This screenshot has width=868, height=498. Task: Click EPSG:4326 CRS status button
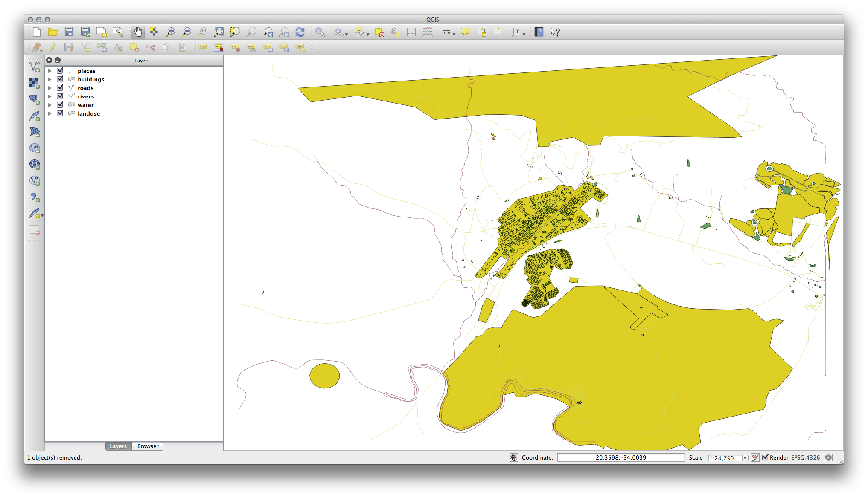click(805, 457)
